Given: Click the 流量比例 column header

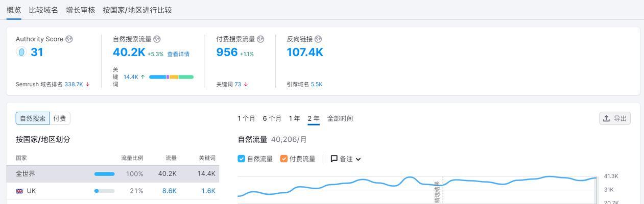Looking at the screenshot, I should tap(132, 158).
